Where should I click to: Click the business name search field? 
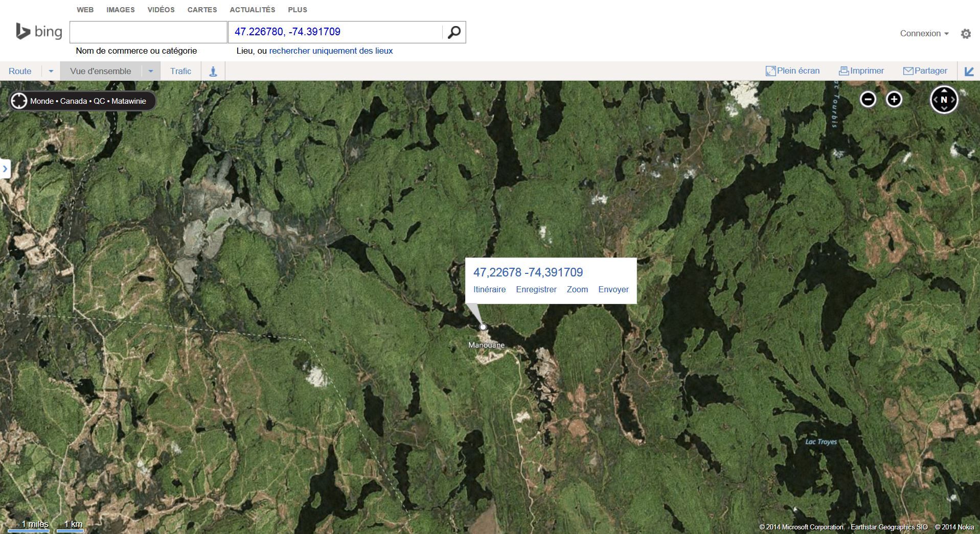coord(148,32)
